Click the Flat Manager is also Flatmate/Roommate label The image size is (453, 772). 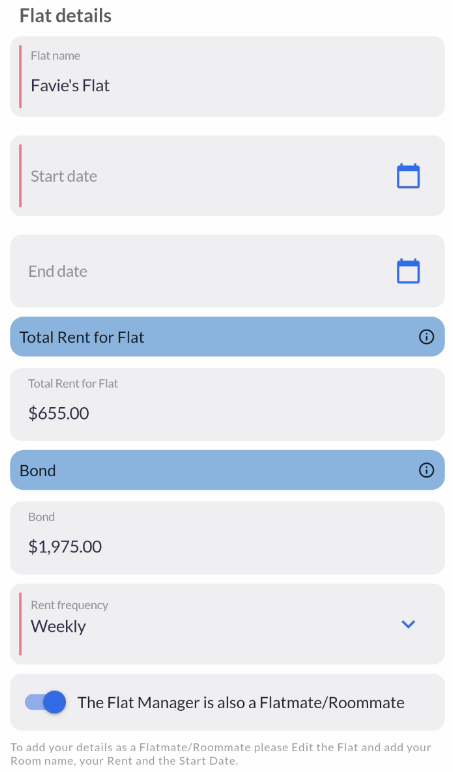[241, 703]
